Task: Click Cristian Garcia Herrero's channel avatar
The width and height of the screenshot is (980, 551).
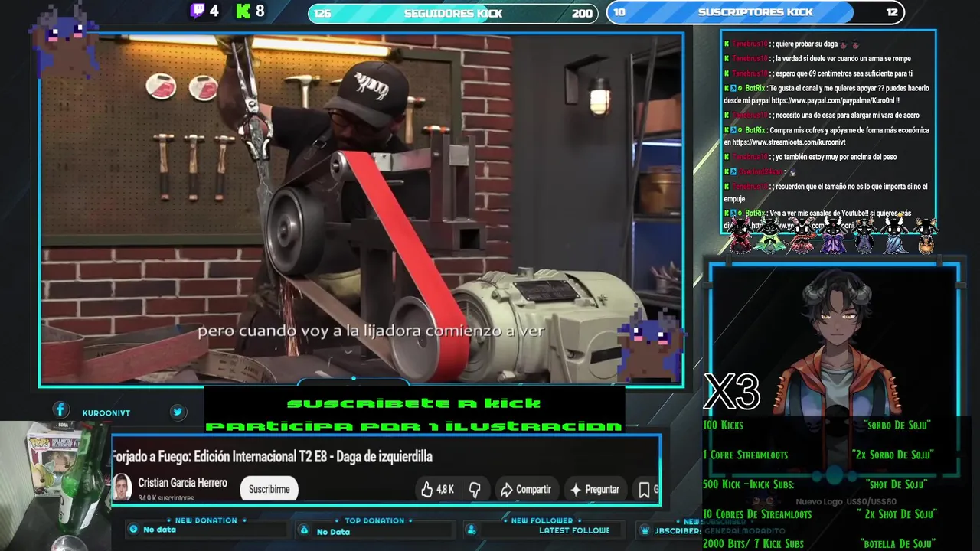Action: coord(122,487)
